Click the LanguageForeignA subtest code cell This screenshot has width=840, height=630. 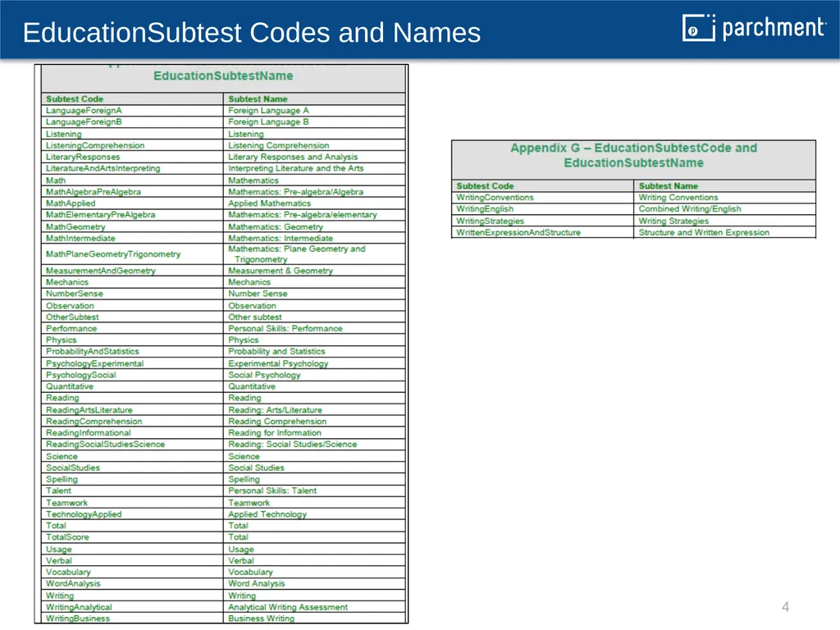tap(132, 111)
